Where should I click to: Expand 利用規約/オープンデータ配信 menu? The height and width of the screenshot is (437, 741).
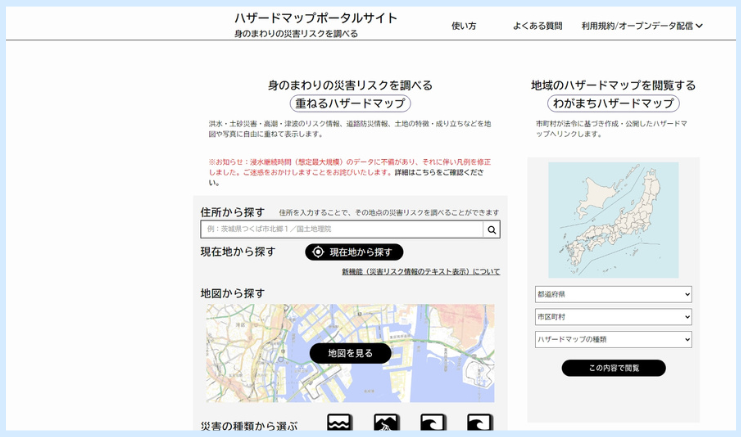(642, 26)
